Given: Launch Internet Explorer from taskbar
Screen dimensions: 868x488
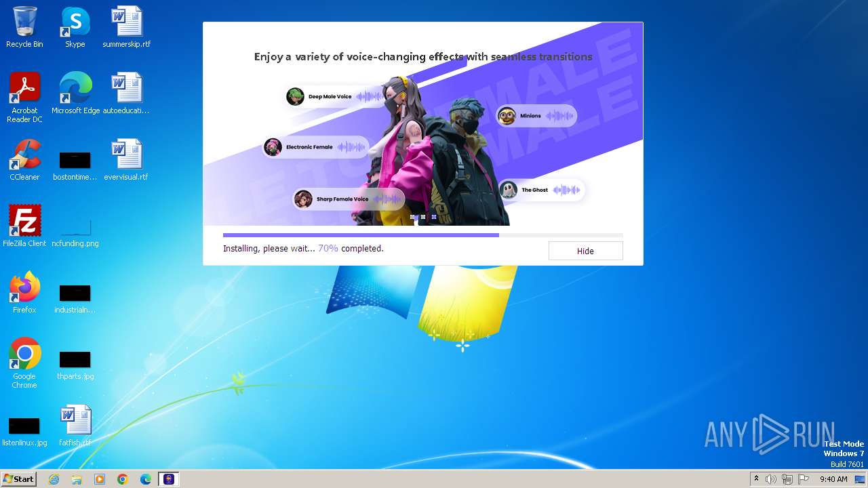Looking at the screenshot, I should (54, 479).
